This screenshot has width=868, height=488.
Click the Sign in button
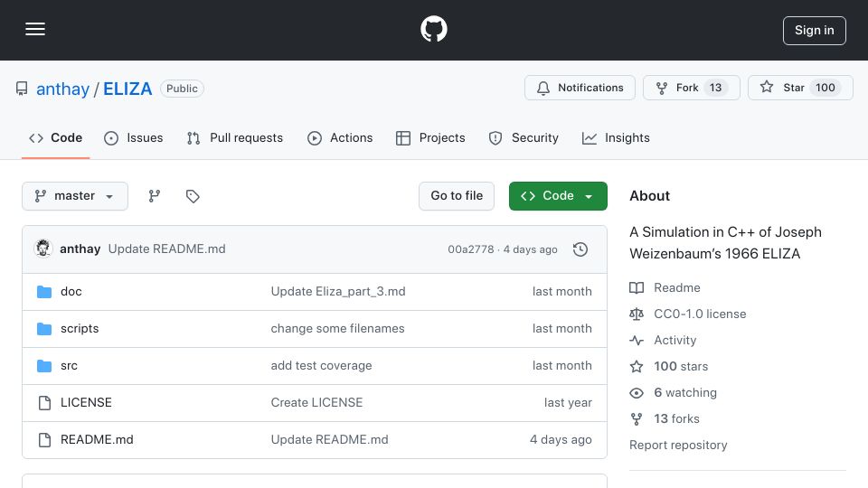coord(815,31)
